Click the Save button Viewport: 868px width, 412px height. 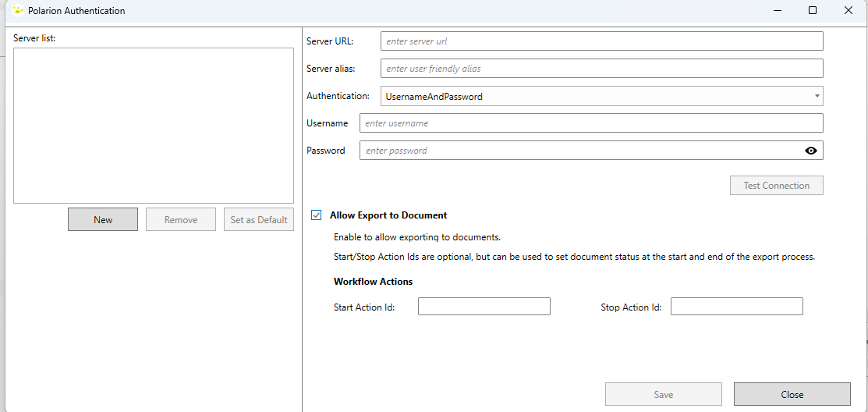663,394
